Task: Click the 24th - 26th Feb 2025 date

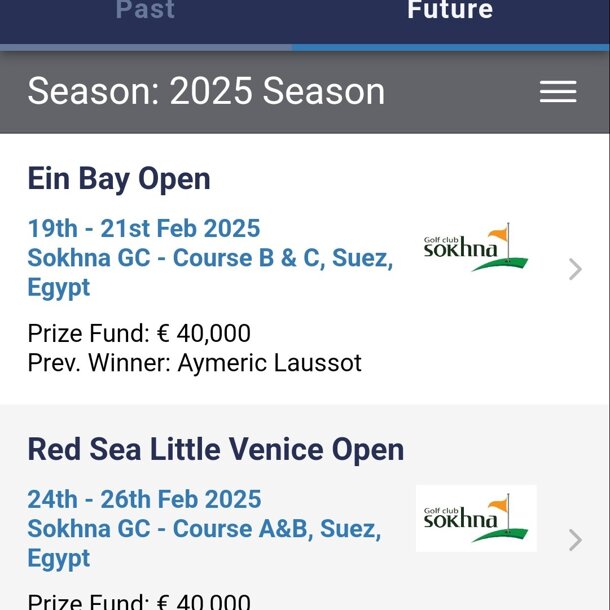Action: pyautogui.click(x=144, y=499)
